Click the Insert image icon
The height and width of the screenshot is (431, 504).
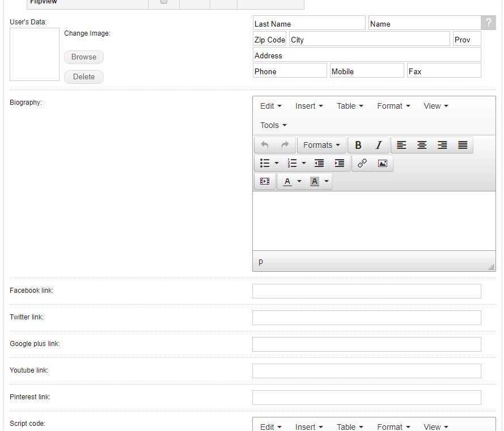pos(383,163)
